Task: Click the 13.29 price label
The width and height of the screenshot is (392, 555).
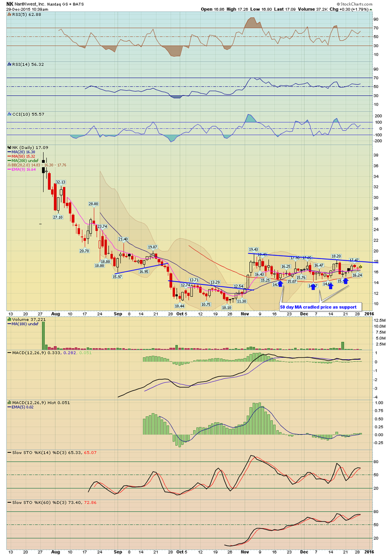Action: pyautogui.click(x=215, y=282)
